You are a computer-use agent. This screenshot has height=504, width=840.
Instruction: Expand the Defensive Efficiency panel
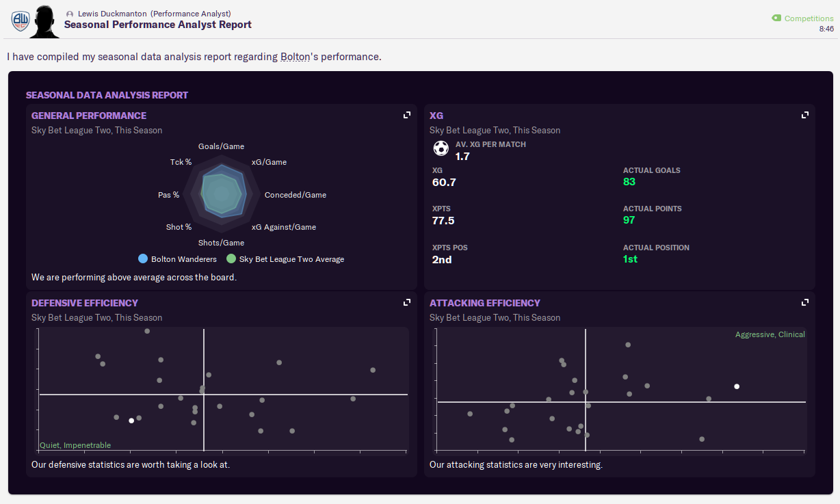(407, 302)
